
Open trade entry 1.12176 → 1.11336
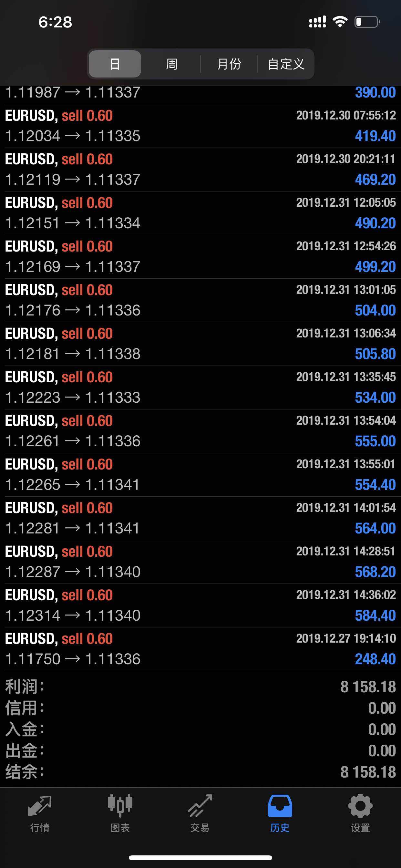point(200,300)
